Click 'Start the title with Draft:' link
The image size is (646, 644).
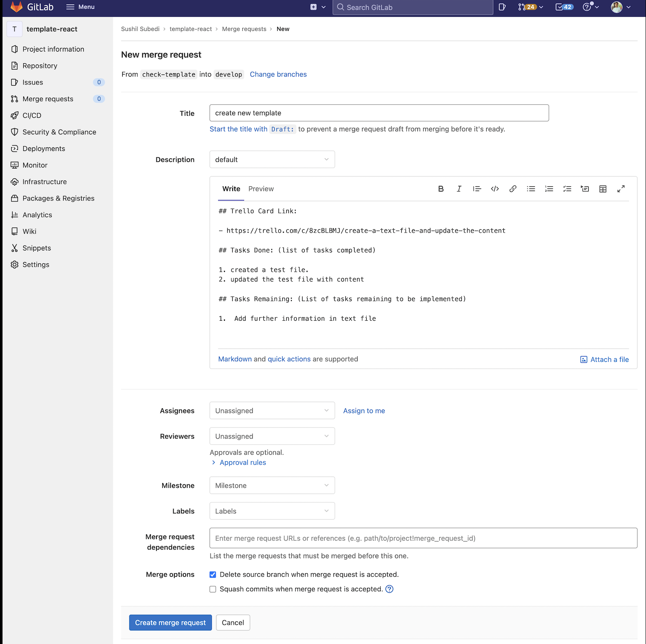[253, 129]
